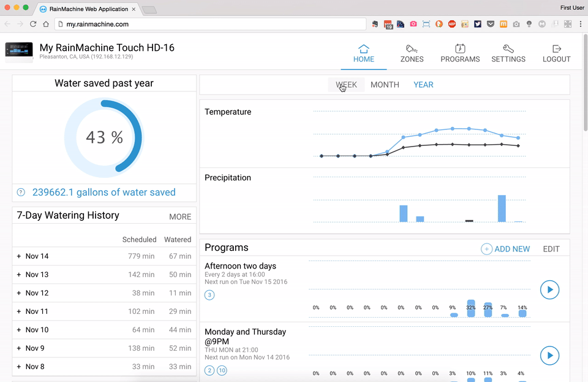
Task: Click the Afternoon two days program title
Action: 240,266
